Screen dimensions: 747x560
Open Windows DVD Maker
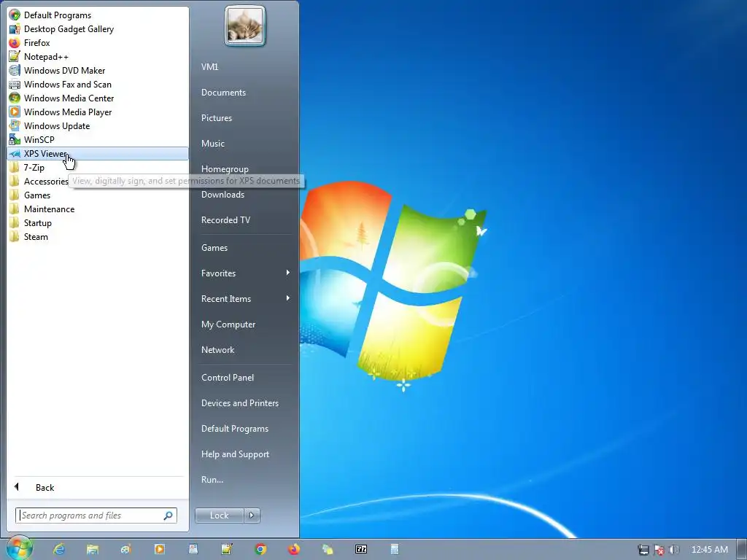tap(98, 71)
